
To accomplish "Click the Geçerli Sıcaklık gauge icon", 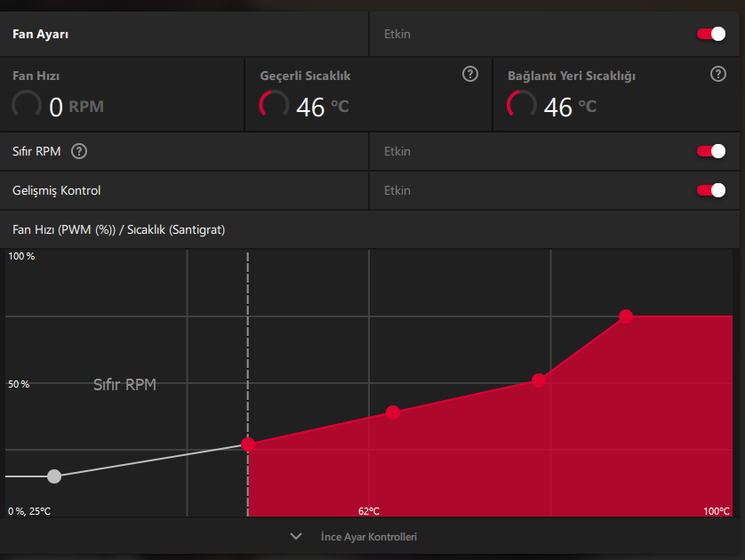I will pyautogui.click(x=274, y=105).
